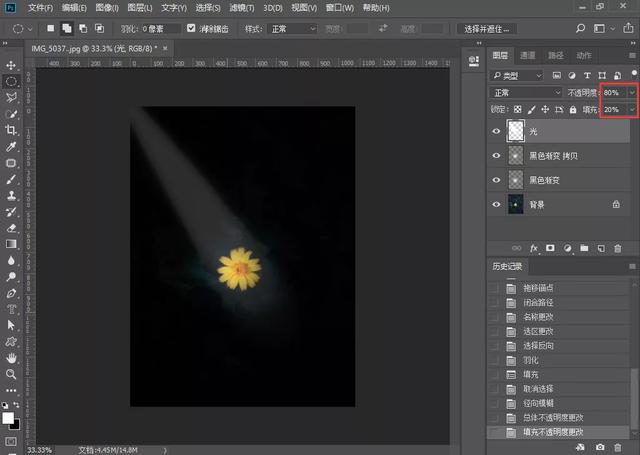
Task: Select the Hand tool
Action: click(11, 357)
